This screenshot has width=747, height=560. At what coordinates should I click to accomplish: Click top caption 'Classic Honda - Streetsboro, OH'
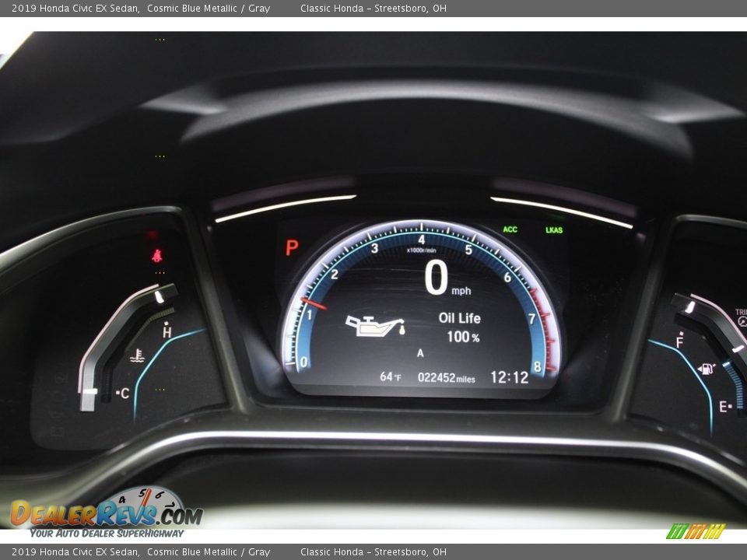[x=373, y=8]
